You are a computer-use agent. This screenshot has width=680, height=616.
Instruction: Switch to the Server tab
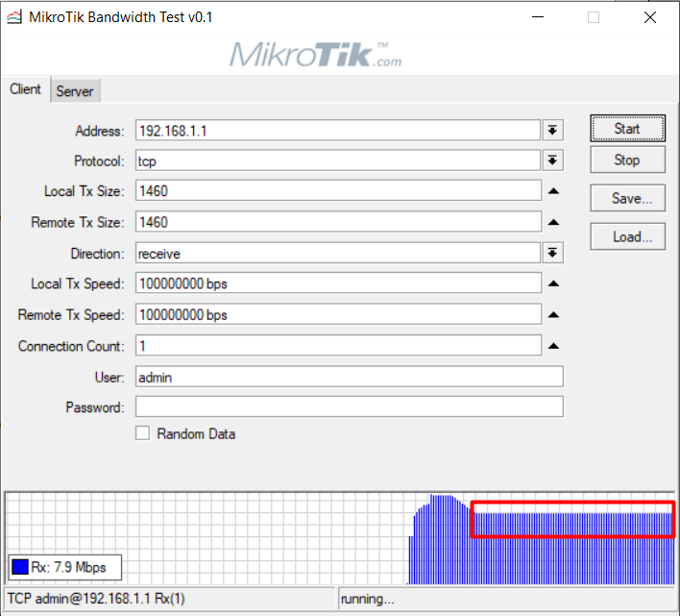coord(75,91)
